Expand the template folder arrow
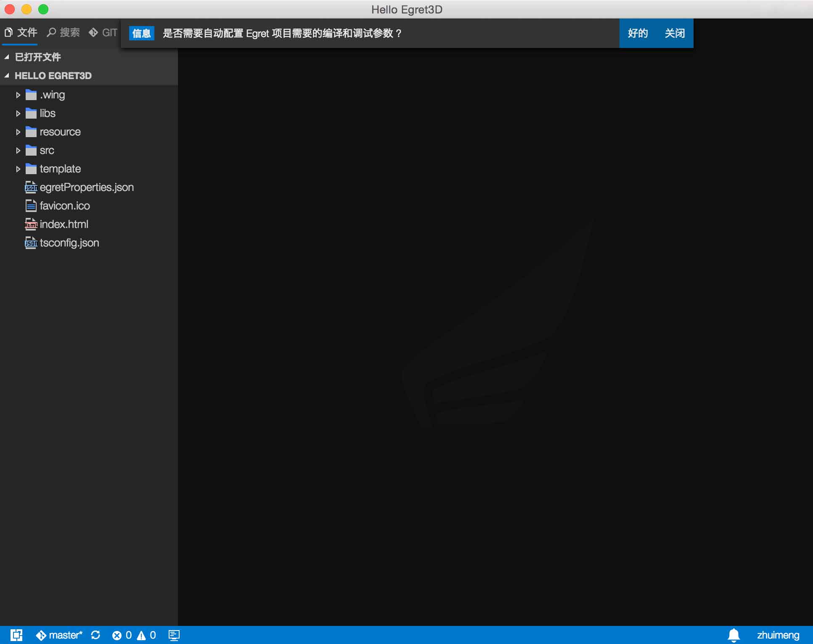 pos(18,169)
